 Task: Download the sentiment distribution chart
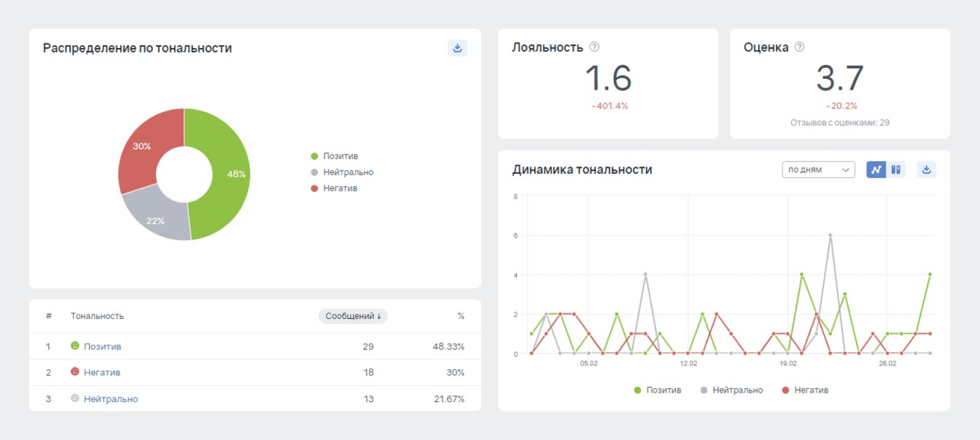point(457,48)
